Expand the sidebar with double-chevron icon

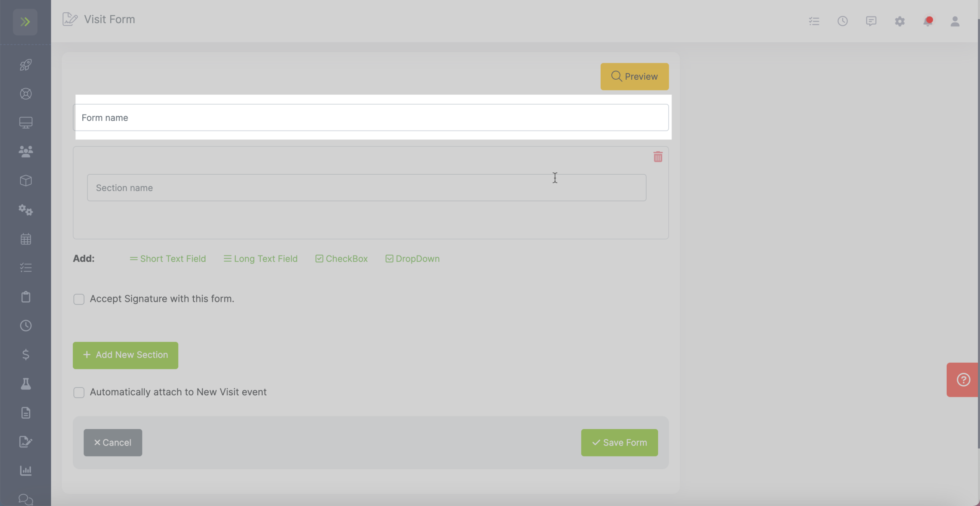tap(25, 22)
